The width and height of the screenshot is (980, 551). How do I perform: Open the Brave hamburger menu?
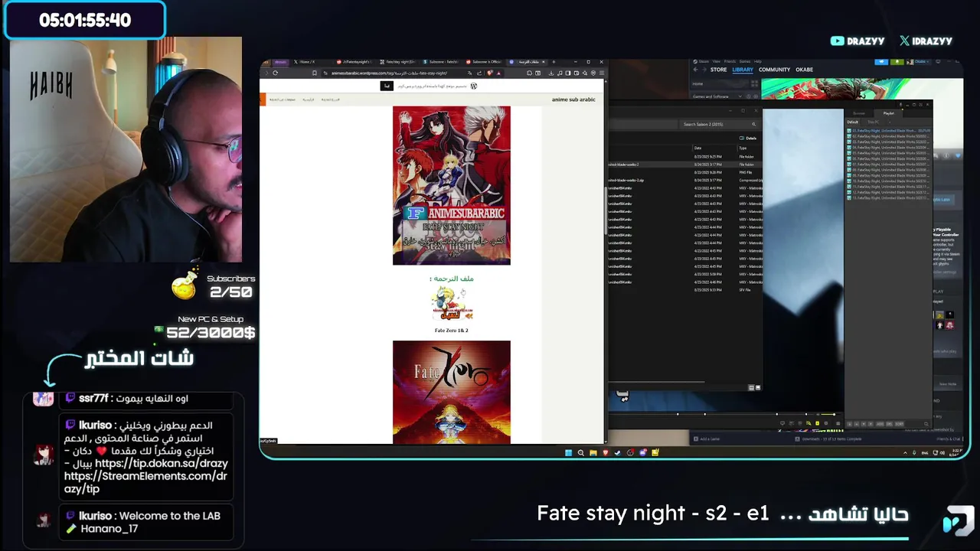tap(601, 73)
